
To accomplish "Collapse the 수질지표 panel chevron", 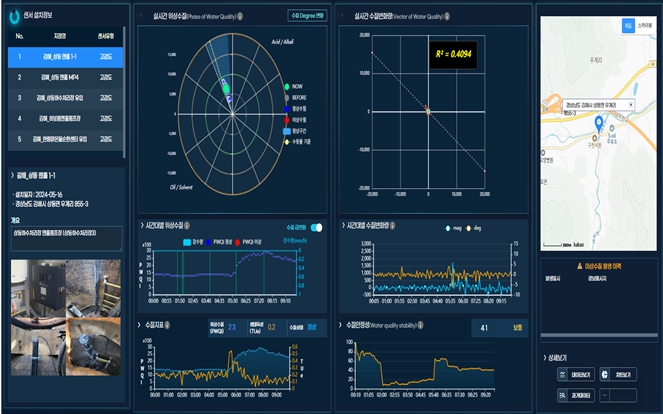I will pyautogui.click(x=140, y=325).
